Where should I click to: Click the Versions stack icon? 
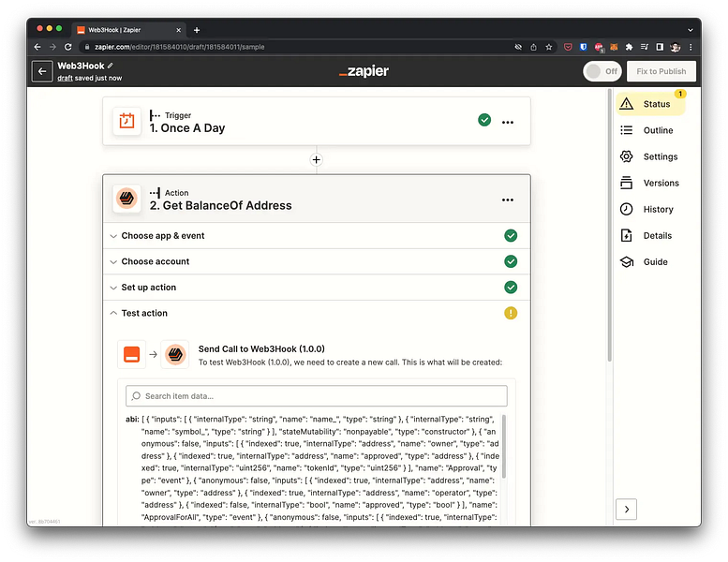coord(626,183)
